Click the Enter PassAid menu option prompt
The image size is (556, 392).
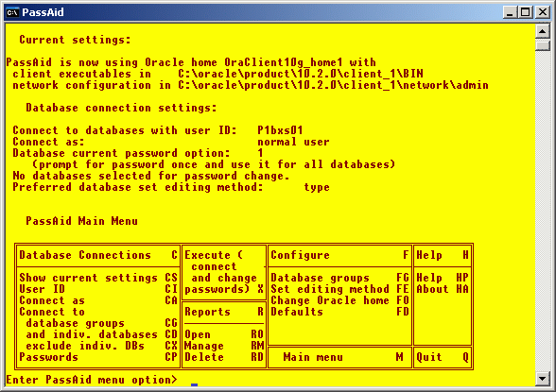(92, 380)
